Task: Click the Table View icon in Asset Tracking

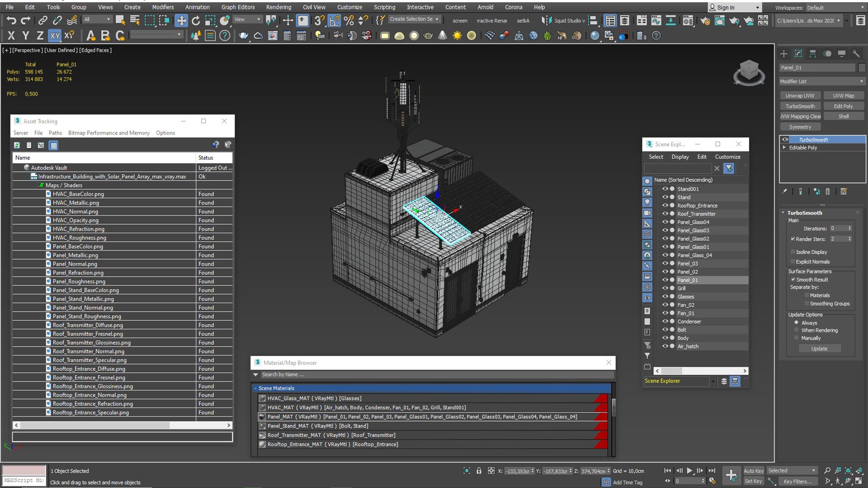Action: tap(54, 145)
